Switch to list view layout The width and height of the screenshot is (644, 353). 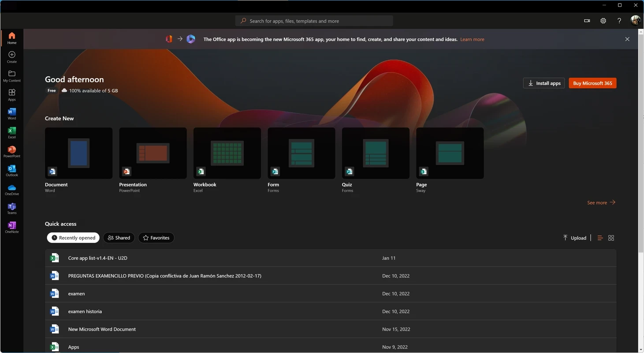600,238
